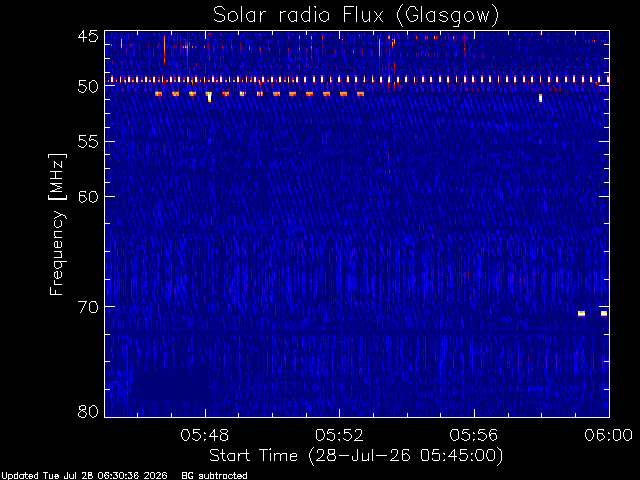This screenshot has width=640, height=480.
Task: Click the first orange dash of the 51 MHz row
Action: [x=158, y=94]
